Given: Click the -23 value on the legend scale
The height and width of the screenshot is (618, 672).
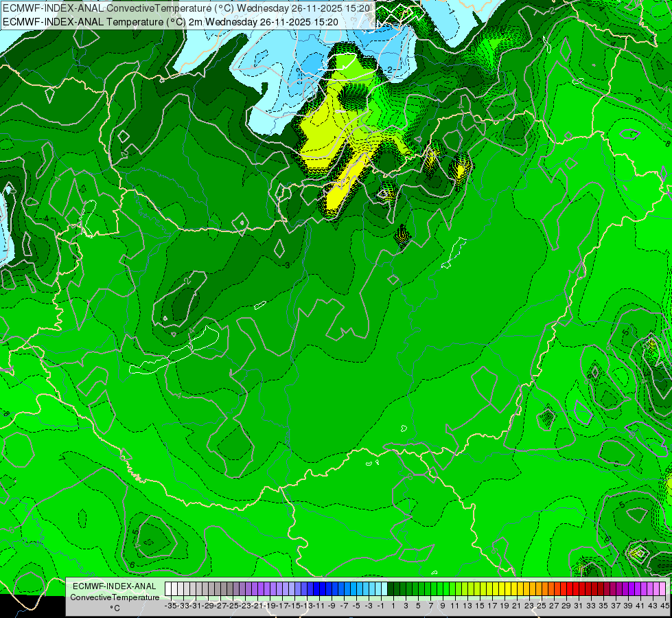Looking at the screenshot, I should coord(246,606).
